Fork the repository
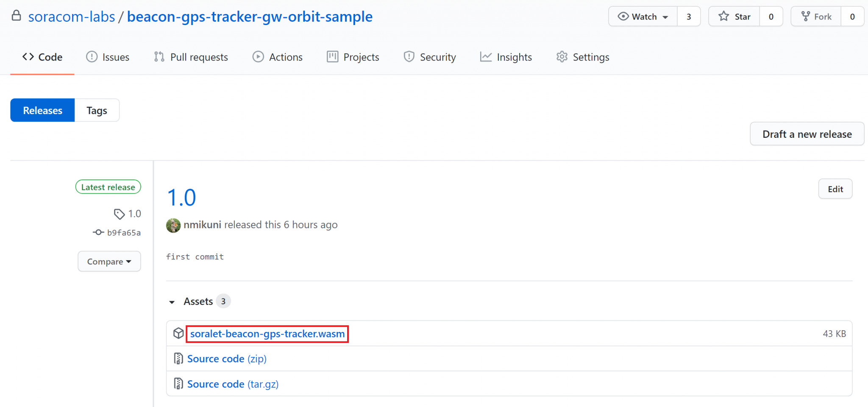 816,17
